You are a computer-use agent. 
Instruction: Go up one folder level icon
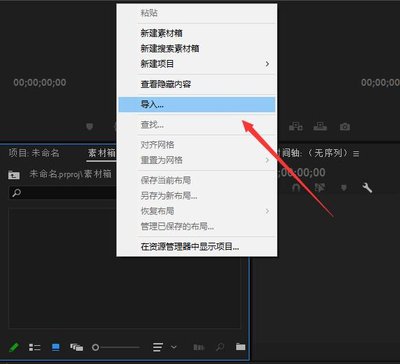coord(14,174)
